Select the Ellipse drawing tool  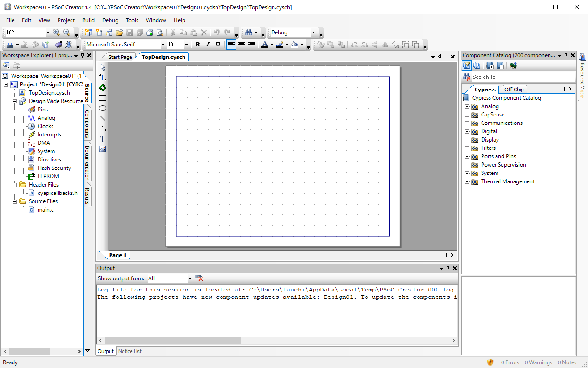coord(103,108)
